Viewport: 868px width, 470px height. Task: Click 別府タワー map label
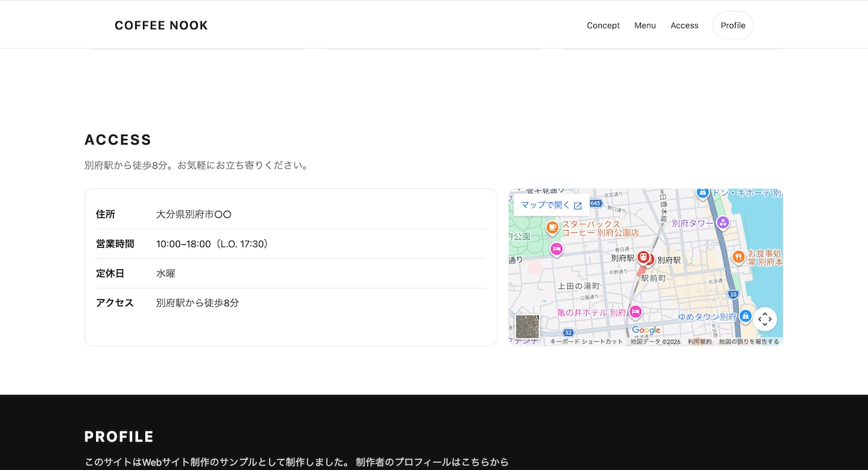coord(692,223)
